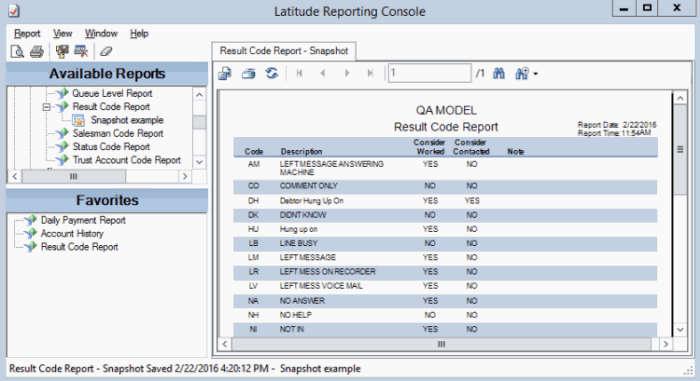Go to first page of report
The image size is (700, 381).
pos(300,73)
